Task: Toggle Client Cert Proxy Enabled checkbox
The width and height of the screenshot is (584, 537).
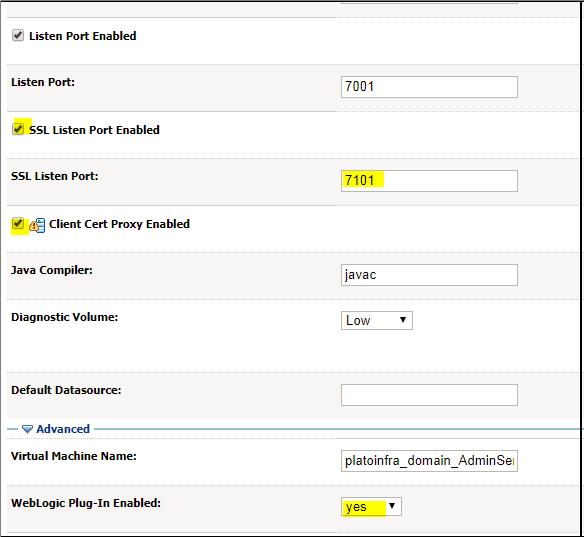Action: [18, 223]
